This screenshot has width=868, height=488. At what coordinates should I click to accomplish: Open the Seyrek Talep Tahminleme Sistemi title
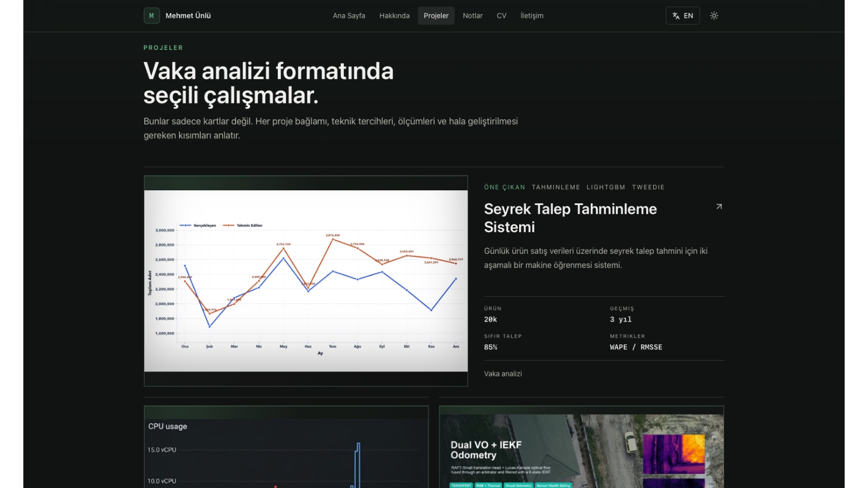pyautogui.click(x=570, y=218)
